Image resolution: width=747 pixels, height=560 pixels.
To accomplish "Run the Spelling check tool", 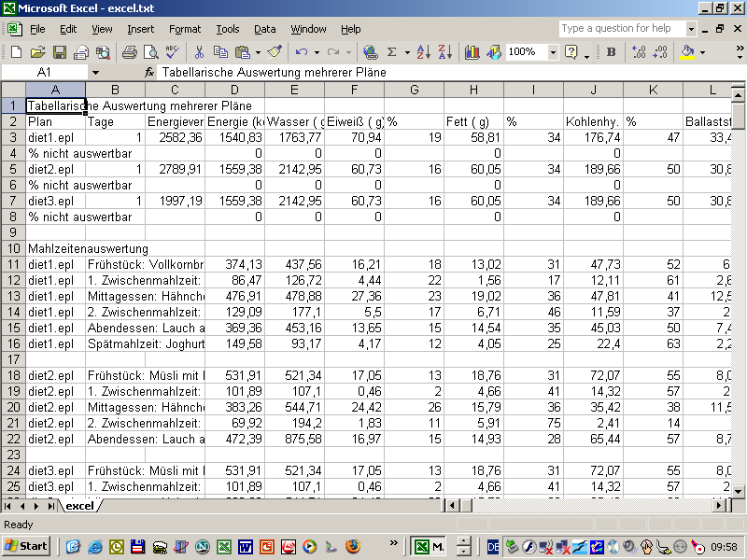I will (x=173, y=52).
